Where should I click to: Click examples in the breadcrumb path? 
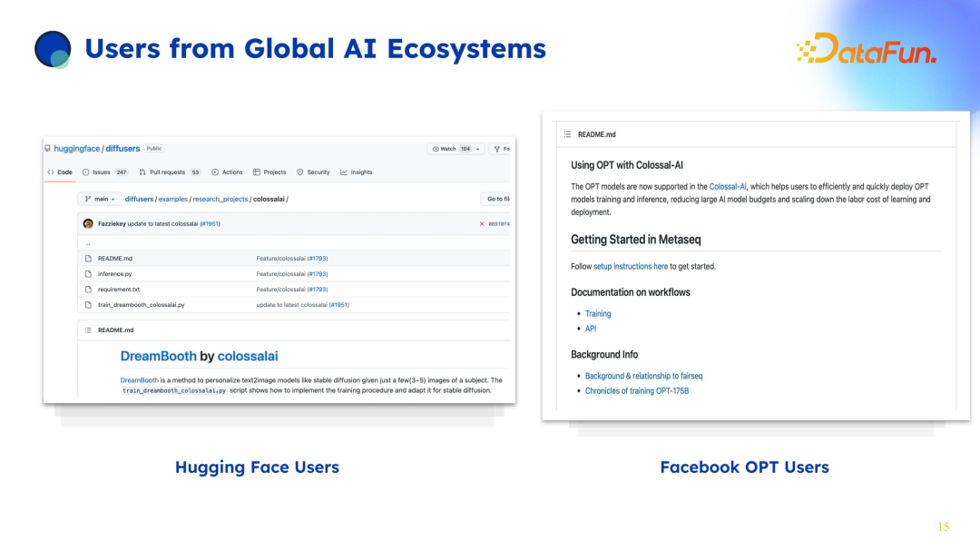click(x=173, y=199)
